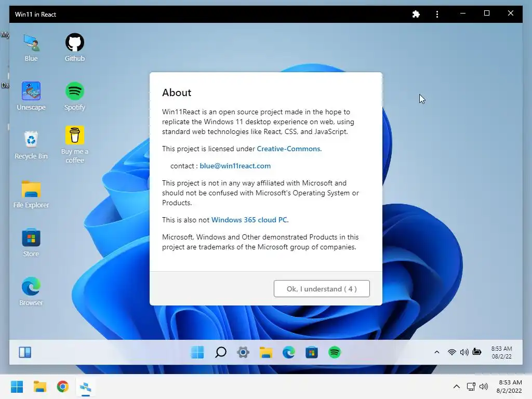Screen dimensions: 532x399
Task: Open File Explorer on host taskbar
Action: [x=40, y=387]
